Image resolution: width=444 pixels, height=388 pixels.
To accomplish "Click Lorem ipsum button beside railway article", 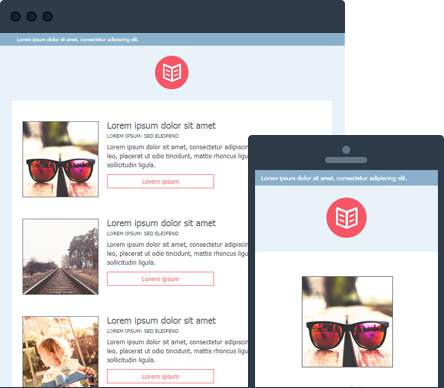I will coord(160,279).
